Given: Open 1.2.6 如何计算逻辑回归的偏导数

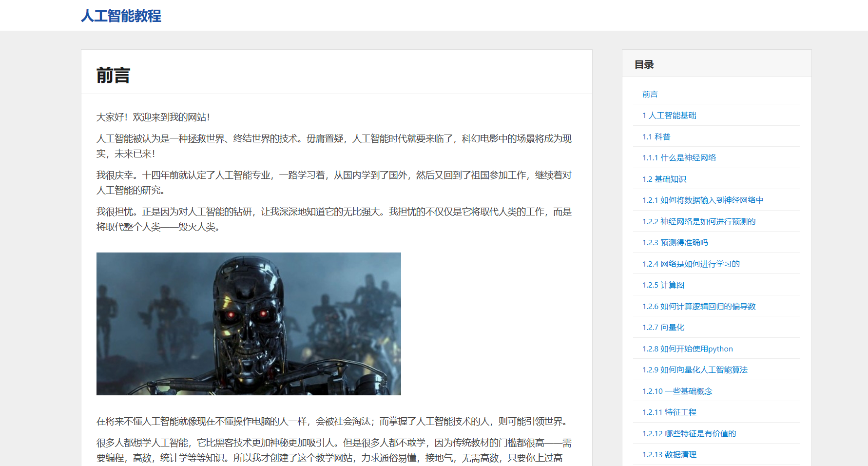Looking at the screenshot, I should (699, 307).
